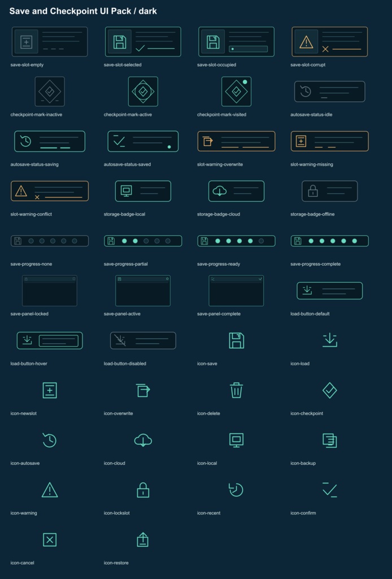Click the "Save and Checkpoint UI Pack / dark" title

(x=83, y=11)
